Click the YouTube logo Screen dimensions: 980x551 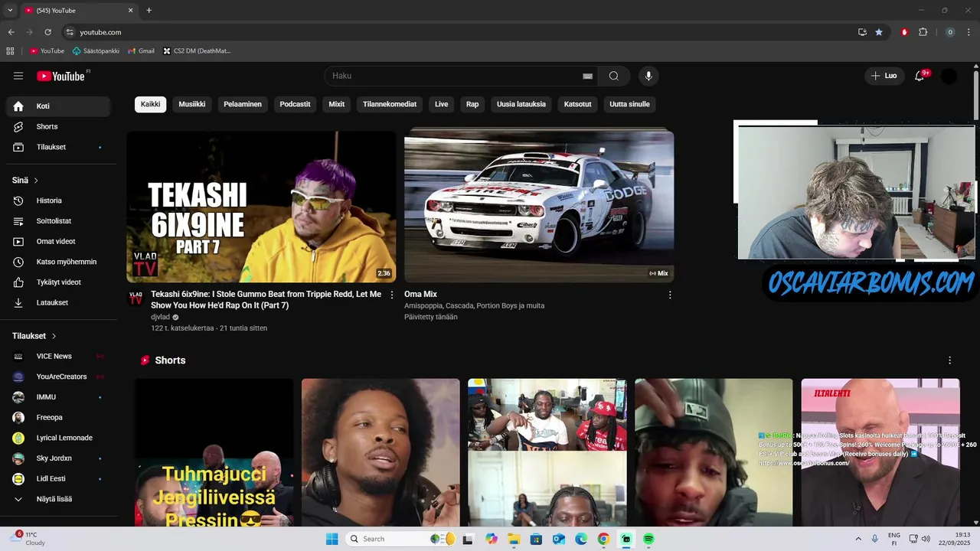point(60,76)
